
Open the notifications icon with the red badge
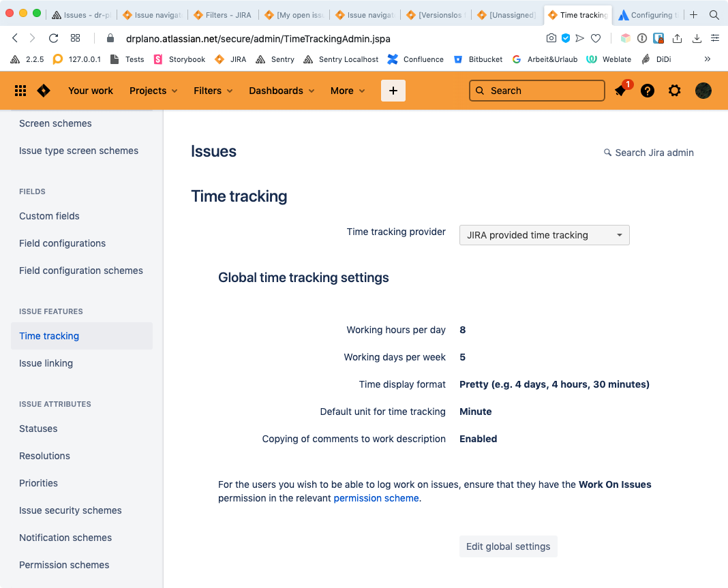click(x=621, y=91)
